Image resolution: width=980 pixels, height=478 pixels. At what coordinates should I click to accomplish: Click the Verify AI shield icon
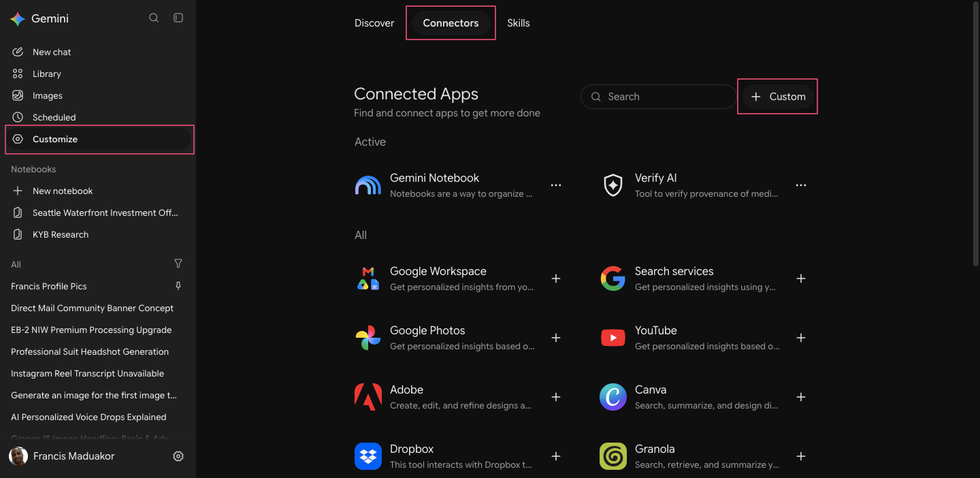(x=613, y=185)
